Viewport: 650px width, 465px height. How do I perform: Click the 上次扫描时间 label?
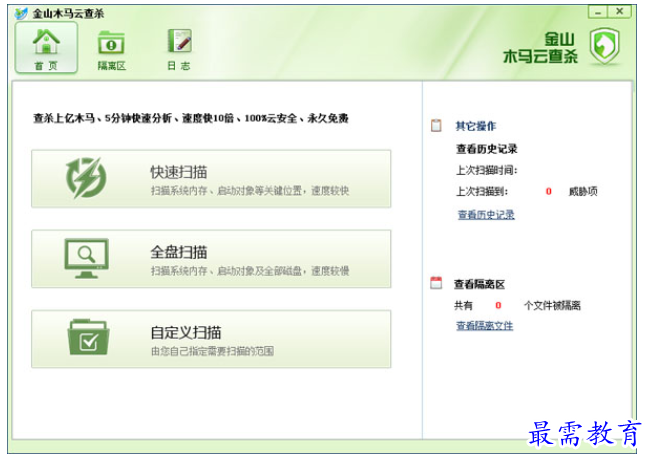(487, 170)
